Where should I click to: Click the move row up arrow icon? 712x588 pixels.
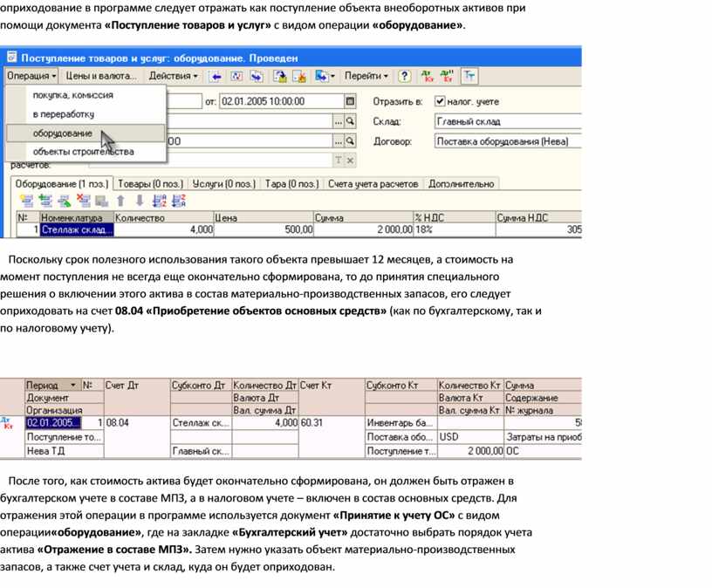pyautogui.click(x=120, y=201)
